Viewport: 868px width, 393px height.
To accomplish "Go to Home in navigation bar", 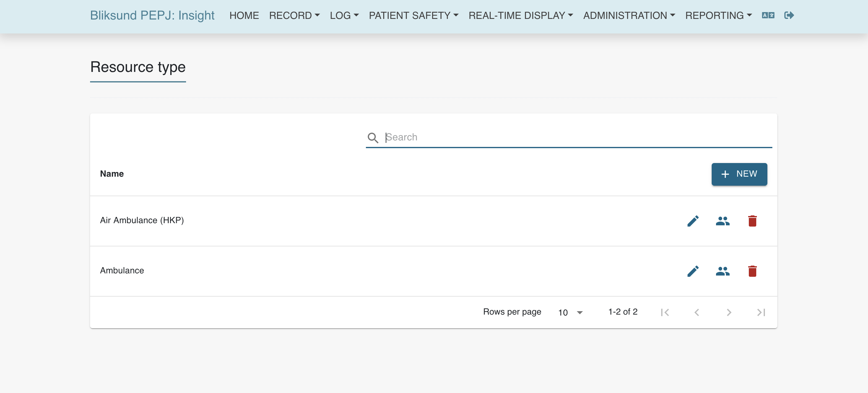I will (244, 15).
